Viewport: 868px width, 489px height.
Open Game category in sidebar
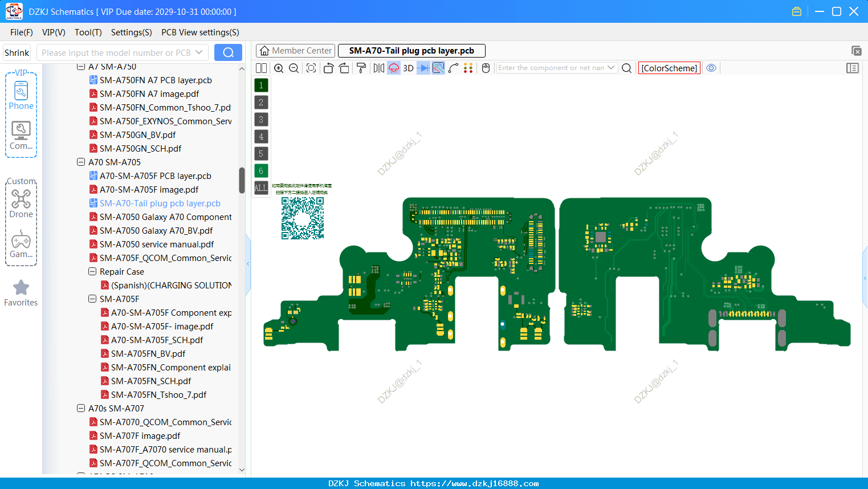[x=21, y=244]
